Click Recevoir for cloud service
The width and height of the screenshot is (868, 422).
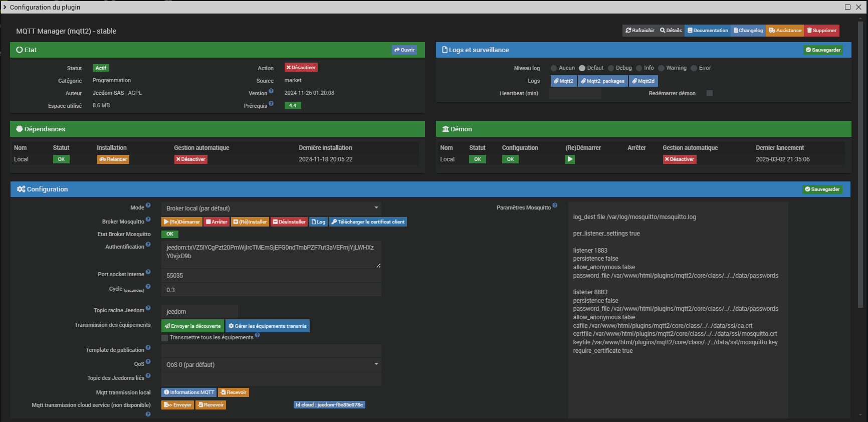tap(210, 405)
